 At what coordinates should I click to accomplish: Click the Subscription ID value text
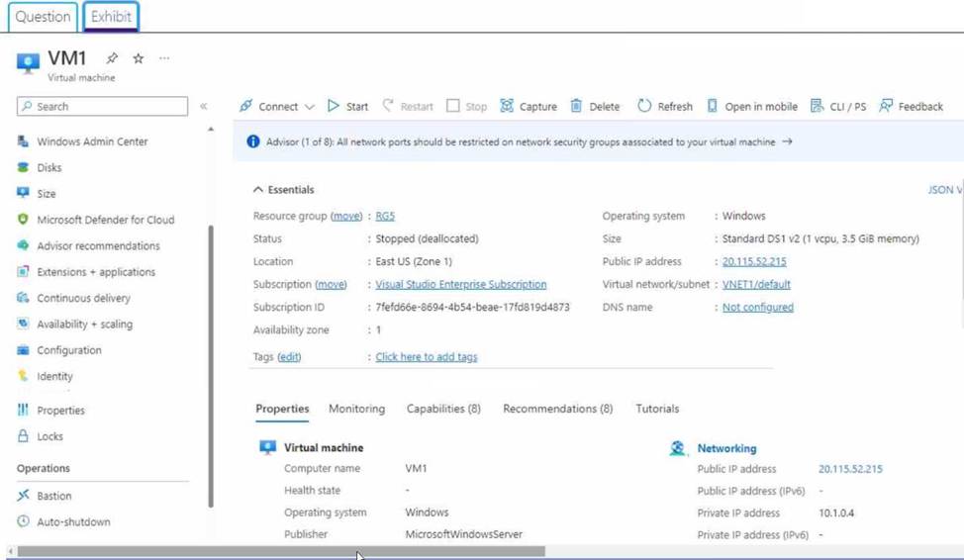[x=472, y=308]
